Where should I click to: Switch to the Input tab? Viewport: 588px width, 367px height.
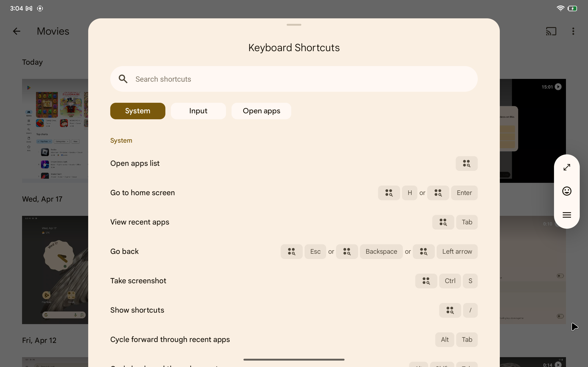[x=198, y=111]
